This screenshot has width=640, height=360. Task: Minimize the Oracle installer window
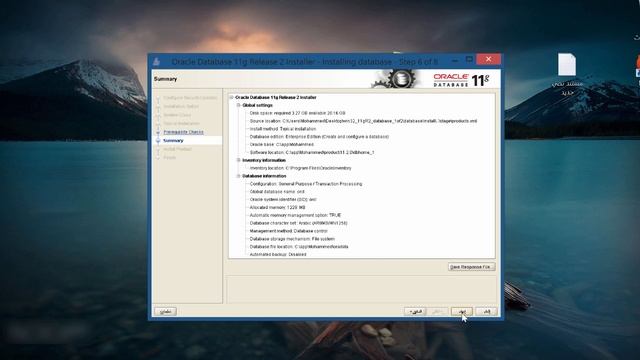(455, 60)
